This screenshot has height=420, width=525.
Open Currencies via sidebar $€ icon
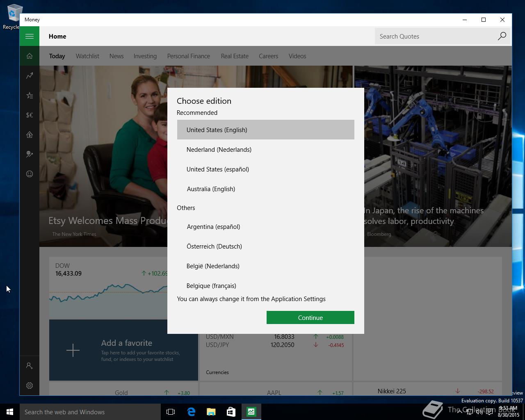[x=30, y=115]
